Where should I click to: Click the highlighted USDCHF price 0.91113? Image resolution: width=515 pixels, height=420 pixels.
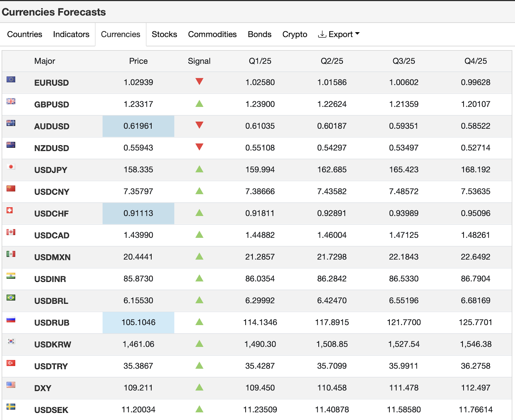[x=138, y=213]
